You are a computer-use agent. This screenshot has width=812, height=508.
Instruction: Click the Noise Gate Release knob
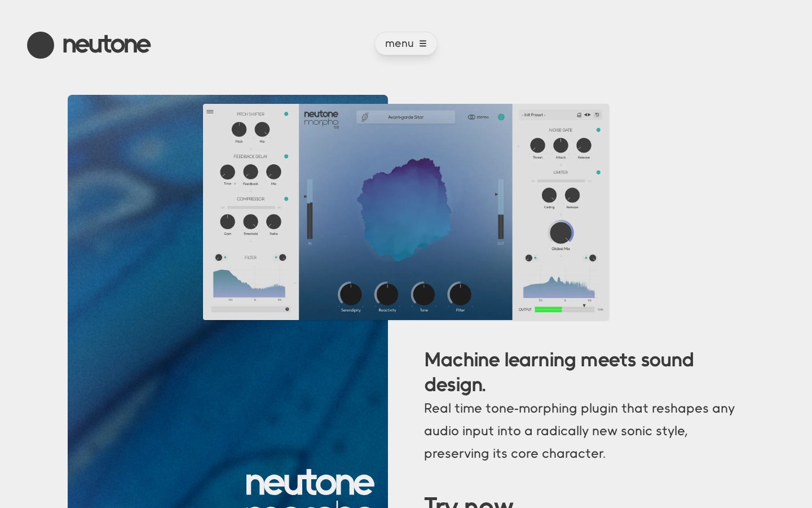[x=584, y=146]
